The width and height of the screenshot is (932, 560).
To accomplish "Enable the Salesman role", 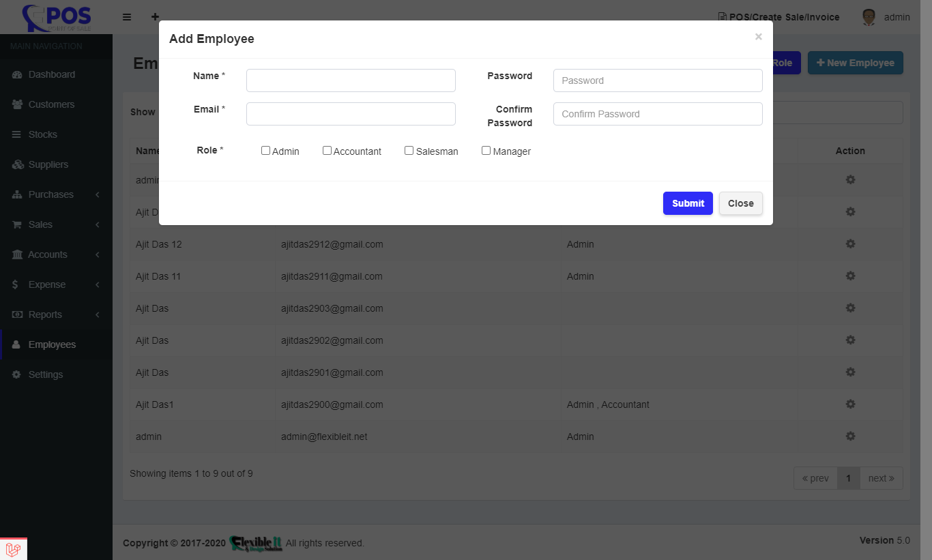I will (x=409, y=150).
